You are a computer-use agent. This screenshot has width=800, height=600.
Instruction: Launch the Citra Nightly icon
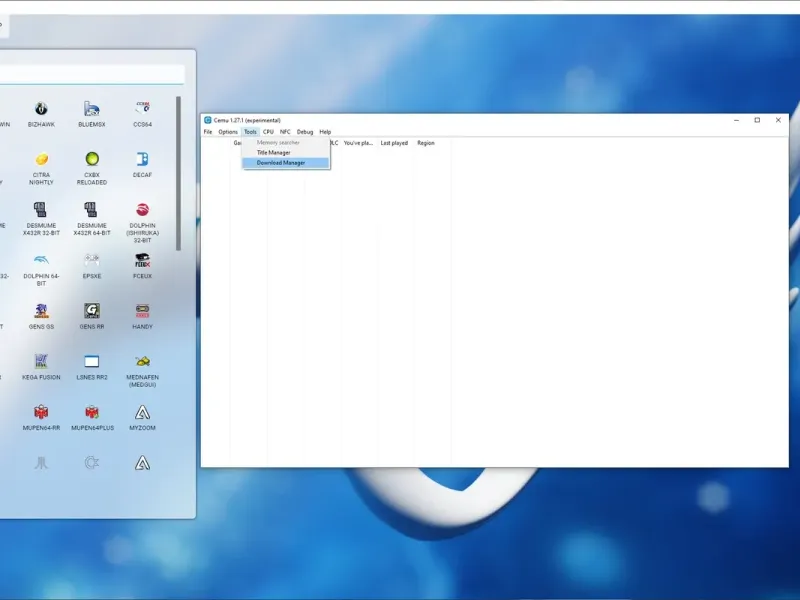pyautogui.click(x=41, y=159)
